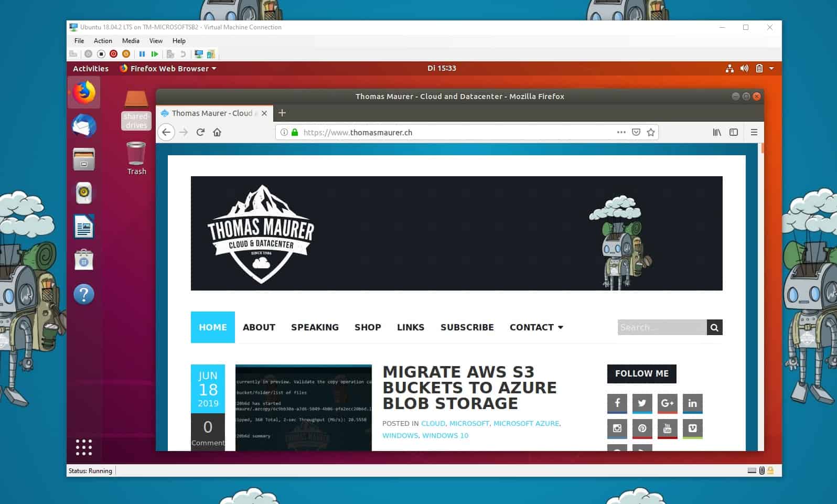
Task: Click the volume icon in Ubuntu top bar
Action: (x=744, y=69)
